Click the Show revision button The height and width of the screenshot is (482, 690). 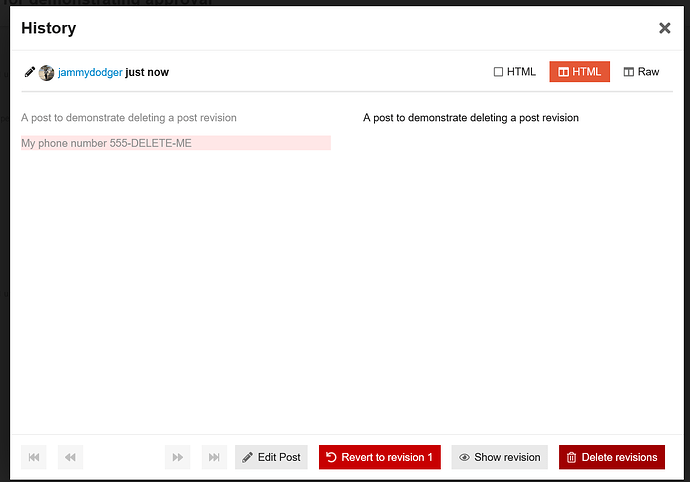coord(499,457)
